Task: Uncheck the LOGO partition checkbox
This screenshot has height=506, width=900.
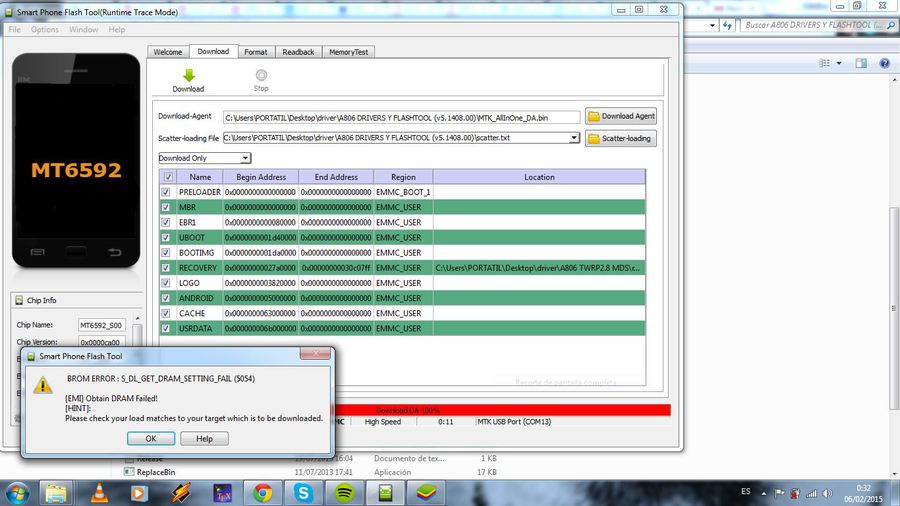Action: (166, 283)
